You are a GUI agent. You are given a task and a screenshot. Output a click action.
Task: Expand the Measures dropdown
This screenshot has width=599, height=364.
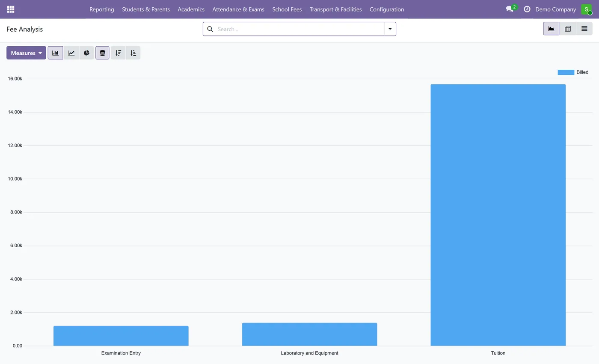26,53
